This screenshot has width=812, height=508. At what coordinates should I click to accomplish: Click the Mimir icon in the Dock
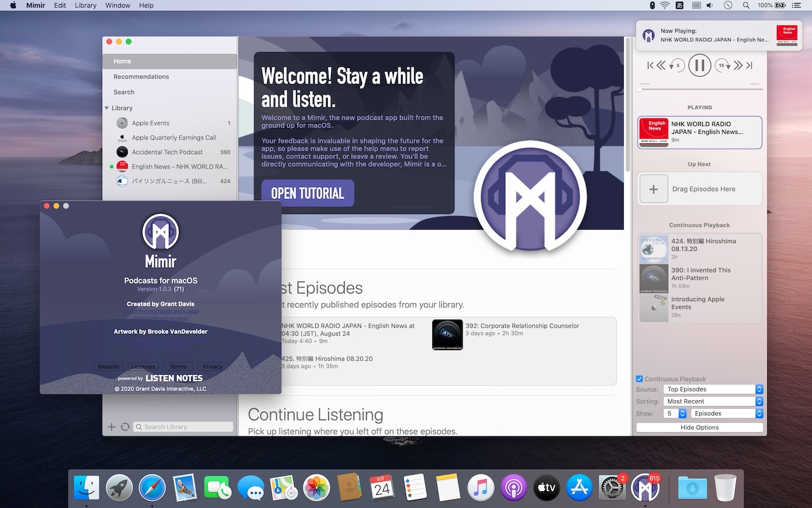click(x=645, y=488)
